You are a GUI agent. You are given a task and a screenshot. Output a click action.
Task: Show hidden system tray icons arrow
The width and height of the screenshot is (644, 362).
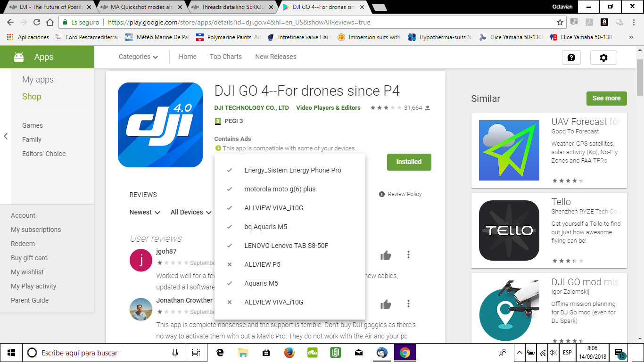520,353
